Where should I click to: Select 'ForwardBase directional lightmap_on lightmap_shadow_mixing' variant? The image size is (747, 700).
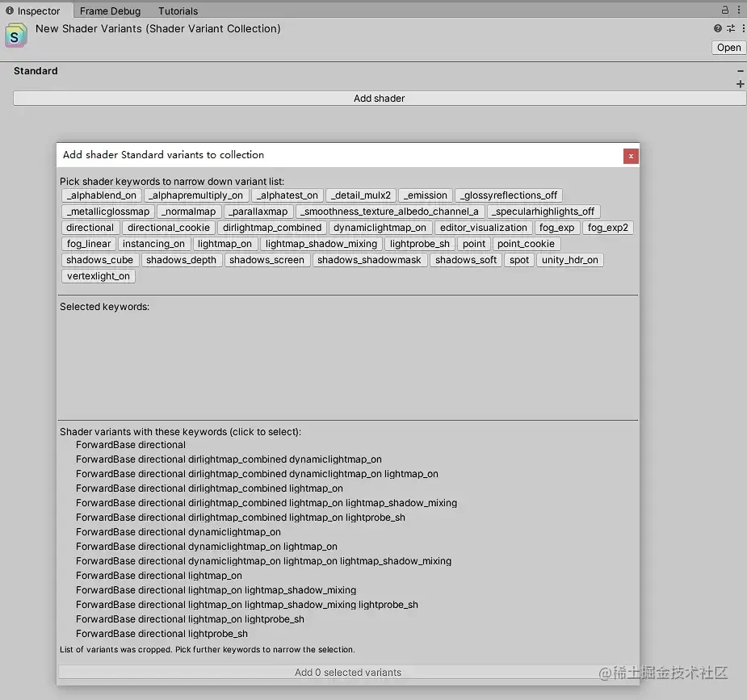pyautogui.click(x=216, y=590)
